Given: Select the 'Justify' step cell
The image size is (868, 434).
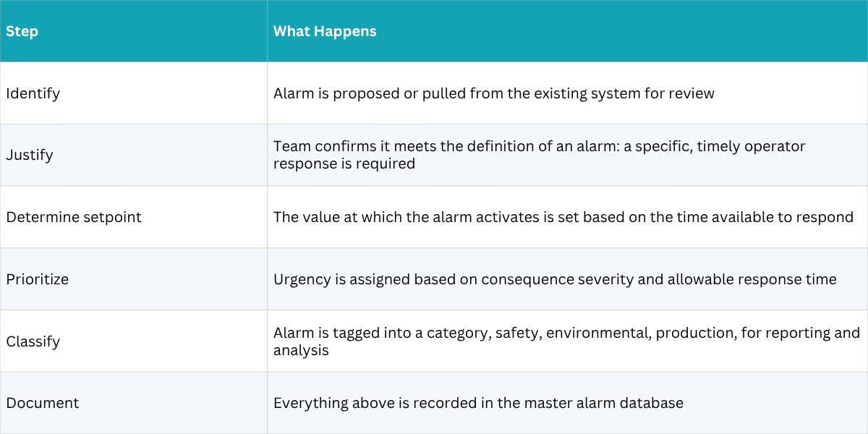Looking at the screenshot, I should click(x=134, y=155).
